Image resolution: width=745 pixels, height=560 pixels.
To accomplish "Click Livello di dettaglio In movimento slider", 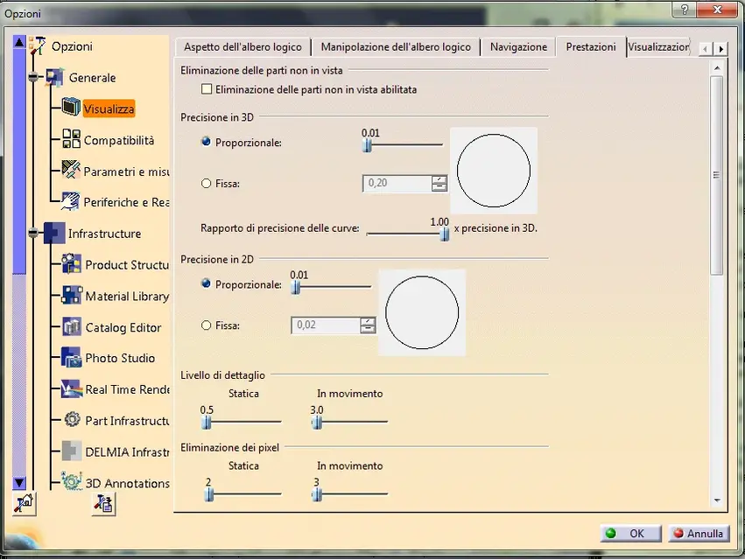I will click(317, 422).
